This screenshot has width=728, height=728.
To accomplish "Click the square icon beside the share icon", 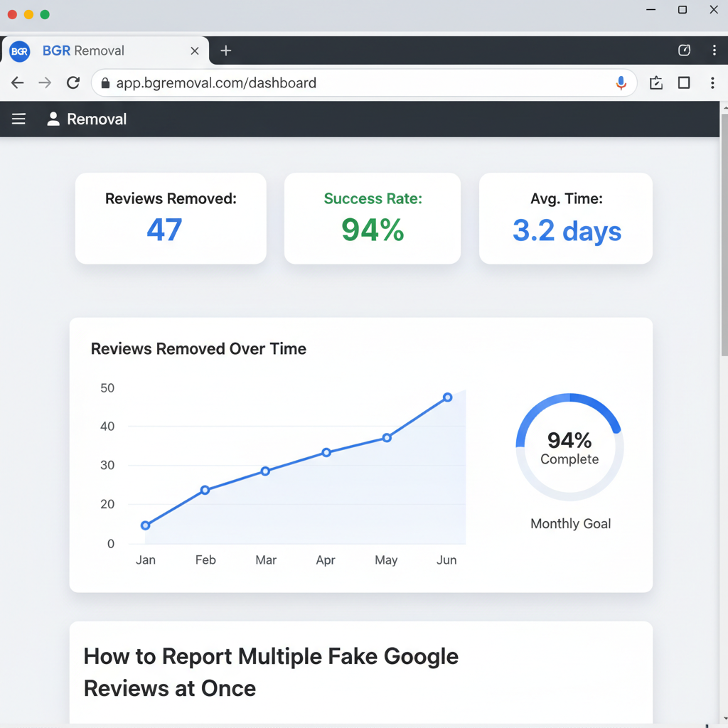I will (x=684, y=83).
